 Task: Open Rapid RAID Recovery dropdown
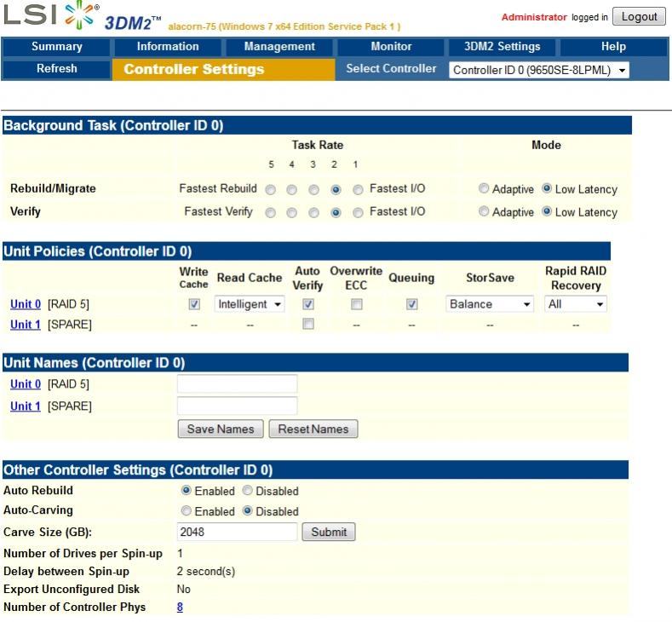click(576, 304)
